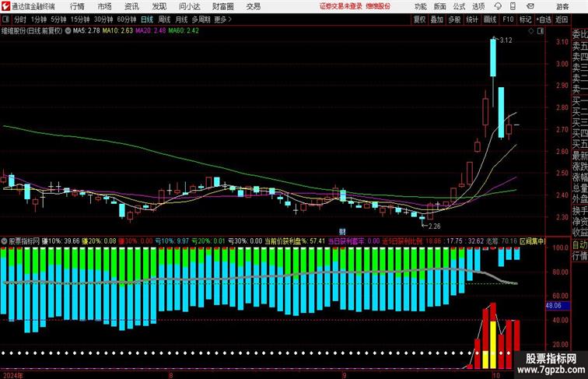Expand the 更多 period options

pos(222,19)
